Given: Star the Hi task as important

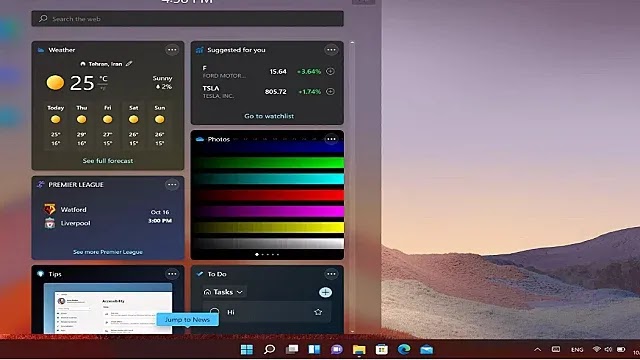Looking at the screenshot, I should pyautogui.click(x=318, y=312).
